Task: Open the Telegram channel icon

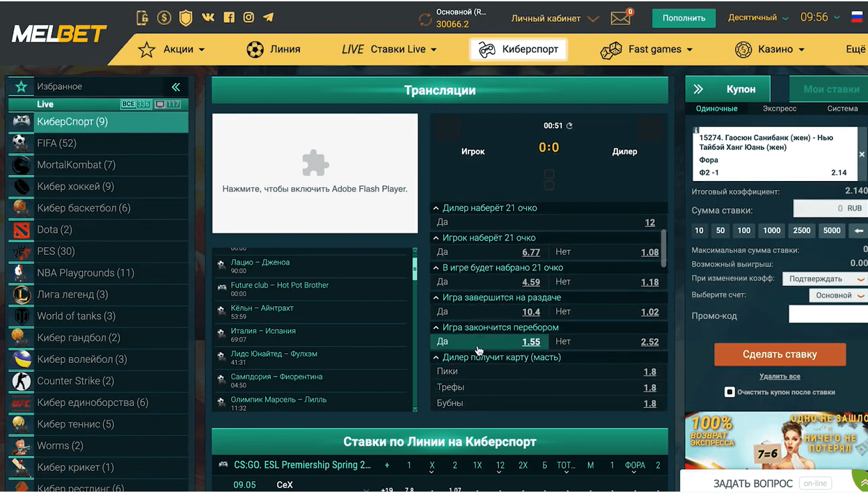Action: click(x=268, y=18)
